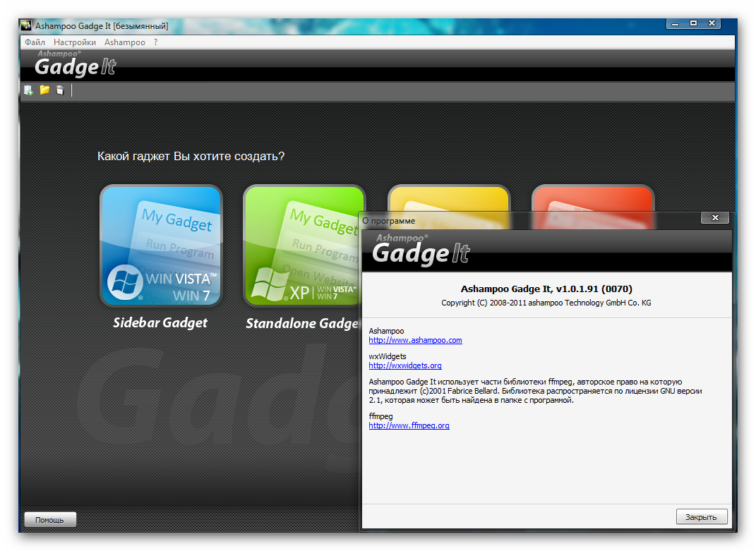Click the wxWidgets label in About dialog
The width and height of the screenshot is (756, 551).
click(x=387, y=357)
